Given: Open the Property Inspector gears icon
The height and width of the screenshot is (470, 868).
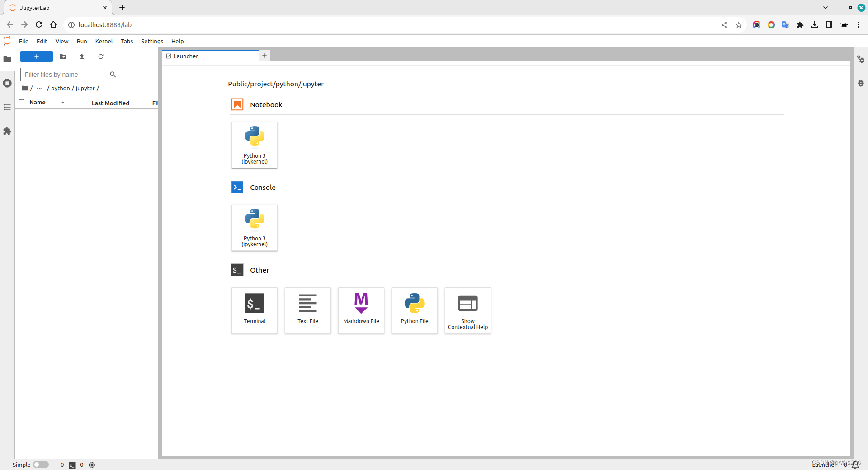Looking at the screenshot, I should click(861, 60).
